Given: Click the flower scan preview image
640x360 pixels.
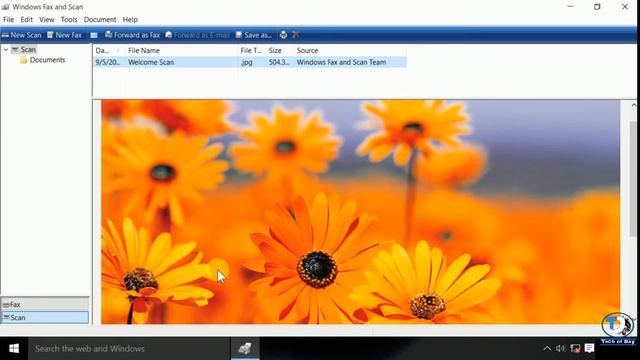Looking at the screenshot, I should point(360,212).
